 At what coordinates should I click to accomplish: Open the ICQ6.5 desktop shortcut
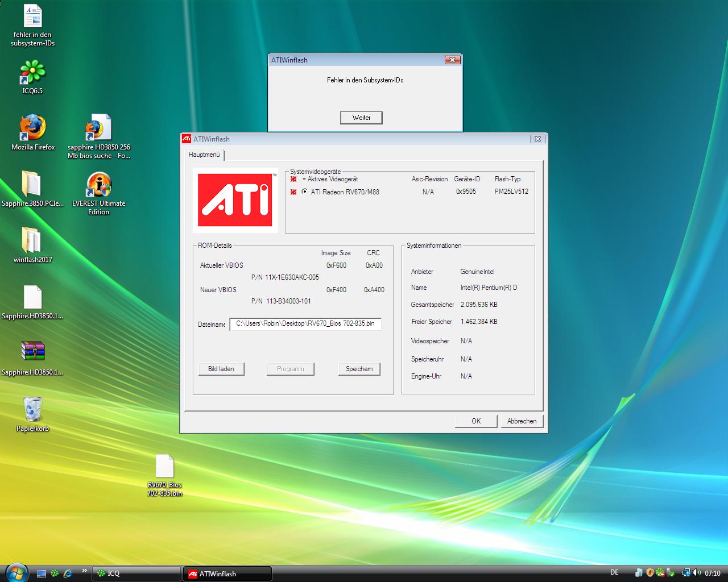click(32, 76)
